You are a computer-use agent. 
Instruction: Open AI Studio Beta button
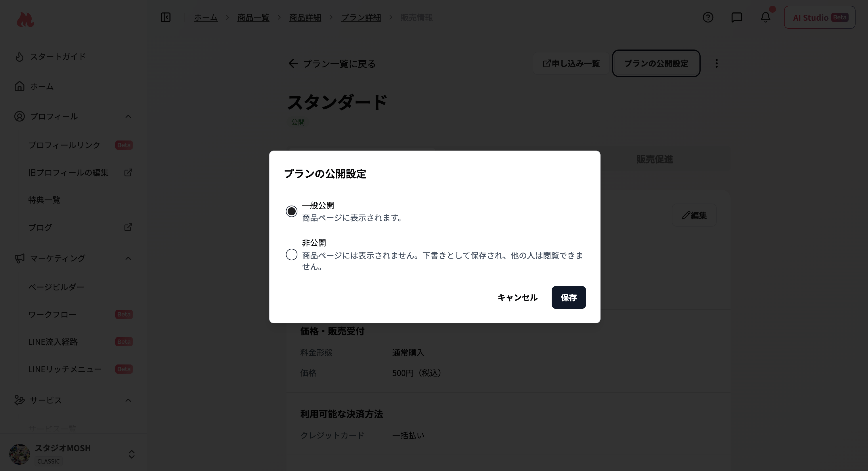819,17
